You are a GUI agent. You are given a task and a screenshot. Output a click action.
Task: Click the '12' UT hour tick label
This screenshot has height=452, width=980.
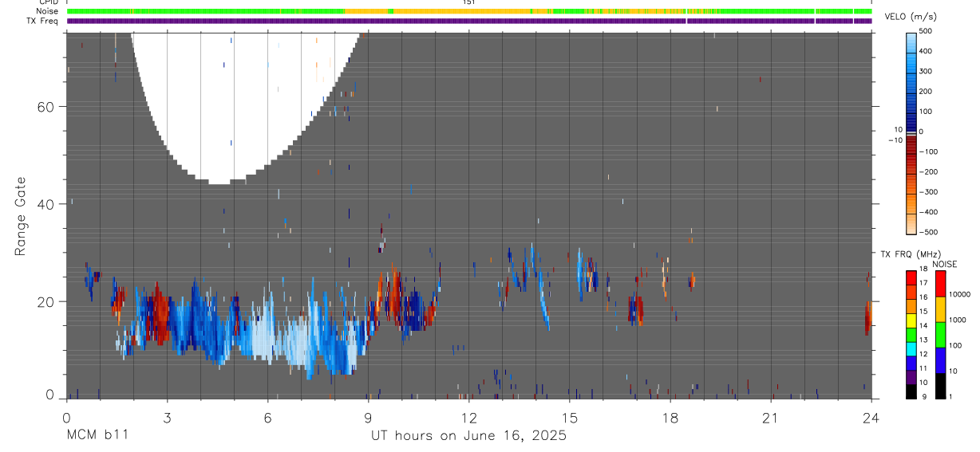(x=468, y=418)
